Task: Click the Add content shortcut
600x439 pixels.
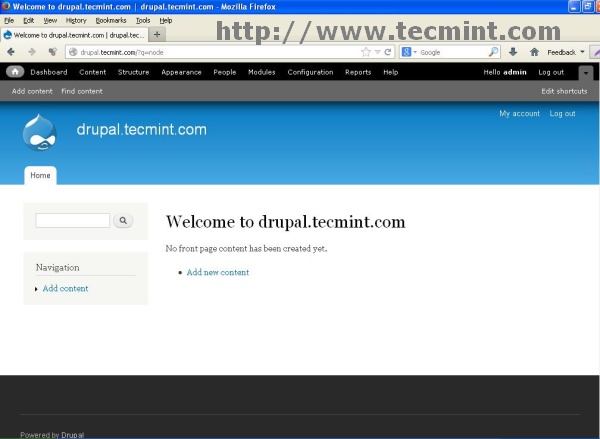Action: coord(32,91)
